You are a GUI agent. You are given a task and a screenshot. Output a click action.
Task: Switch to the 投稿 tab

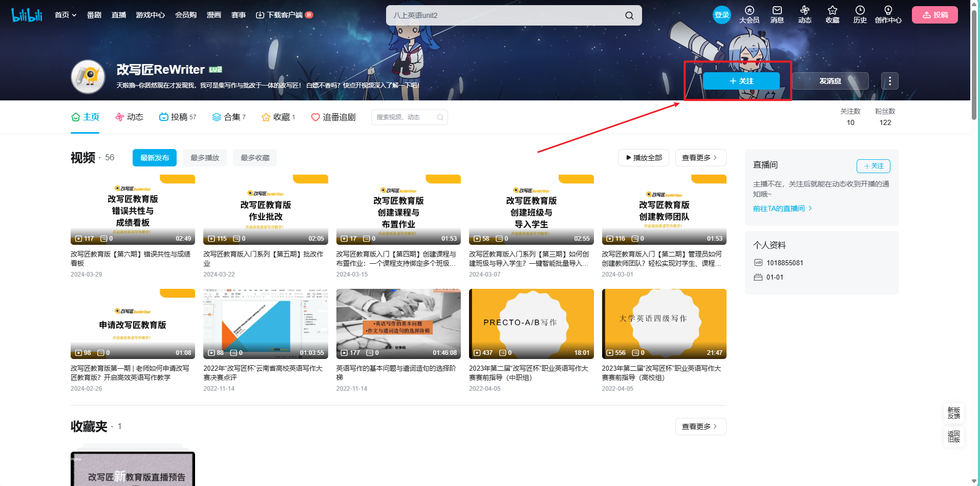click(x=178, y=117)
